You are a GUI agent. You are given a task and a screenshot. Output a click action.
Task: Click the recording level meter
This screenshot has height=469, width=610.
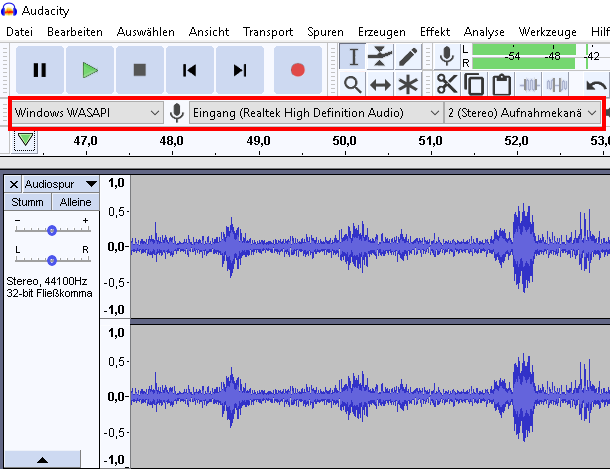pos(541,57)
